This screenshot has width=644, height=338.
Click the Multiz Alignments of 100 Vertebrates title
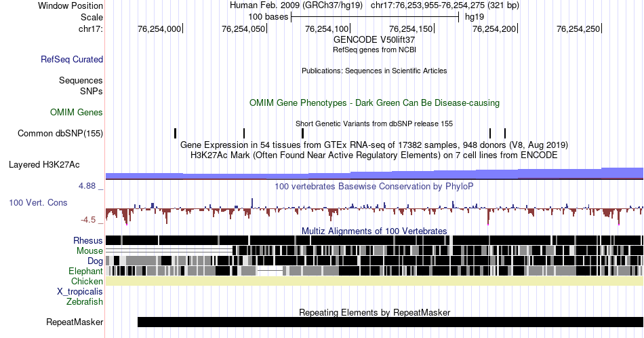click(374, 231)
